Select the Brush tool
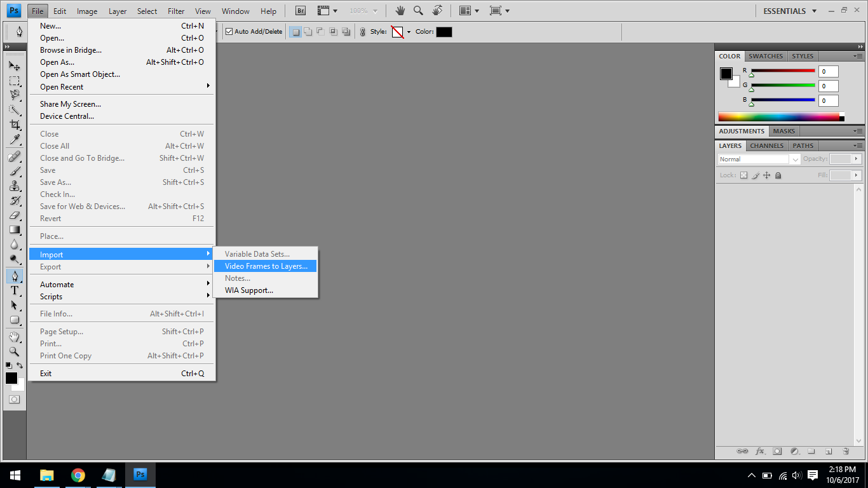Screen dimensions: 868x488 coord(15,171)
